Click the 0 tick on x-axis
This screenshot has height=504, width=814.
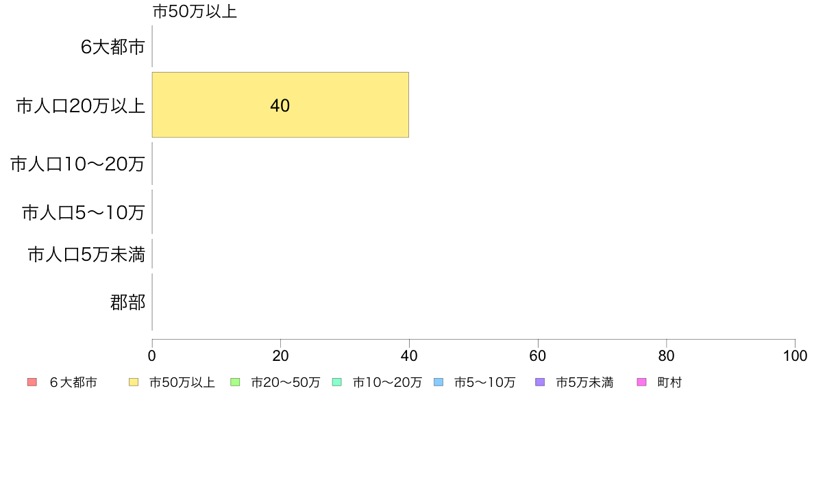pos(152,355)
